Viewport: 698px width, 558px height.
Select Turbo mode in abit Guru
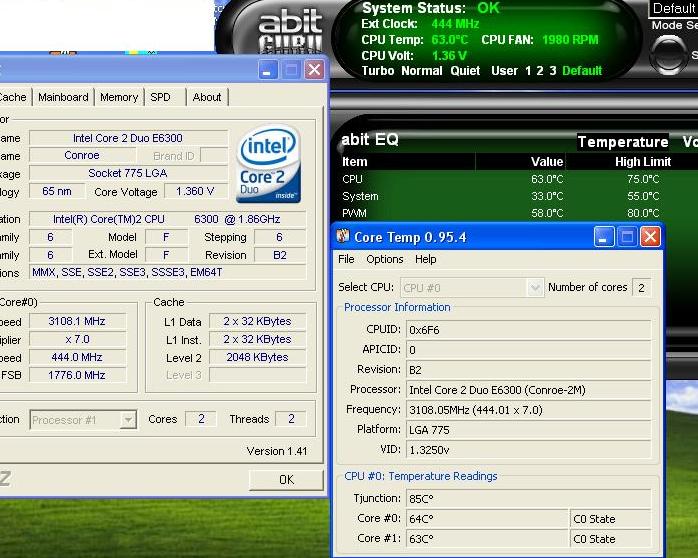(x=377, y=71)
